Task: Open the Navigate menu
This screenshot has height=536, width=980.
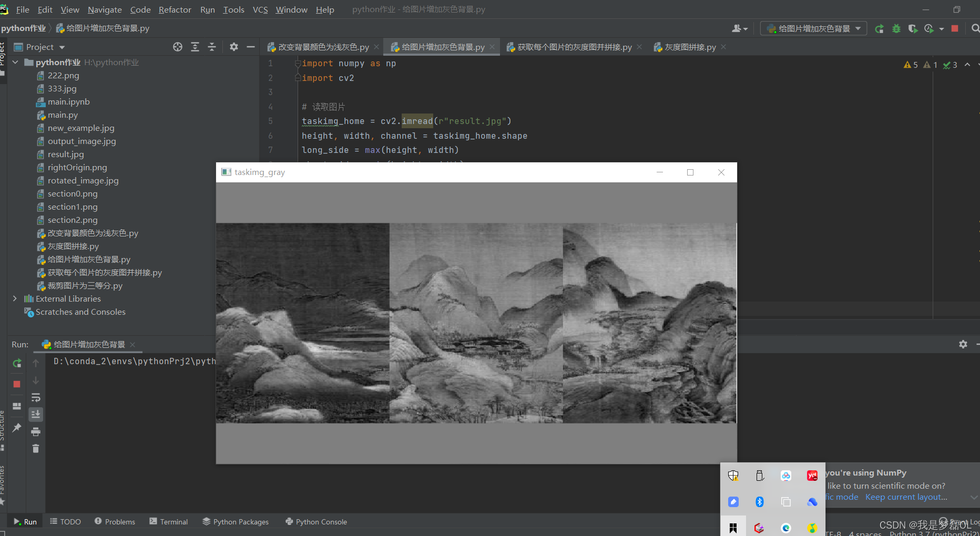Action: tap(105, 9)
